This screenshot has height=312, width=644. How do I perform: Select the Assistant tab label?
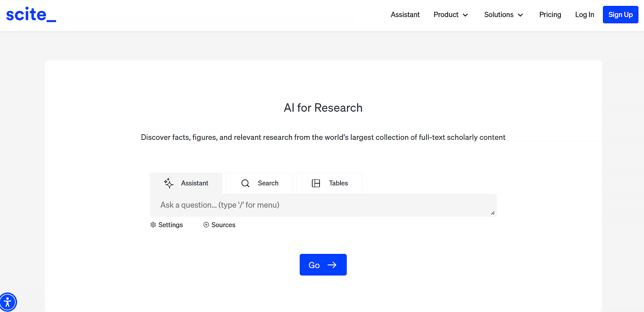click(194, 183)
